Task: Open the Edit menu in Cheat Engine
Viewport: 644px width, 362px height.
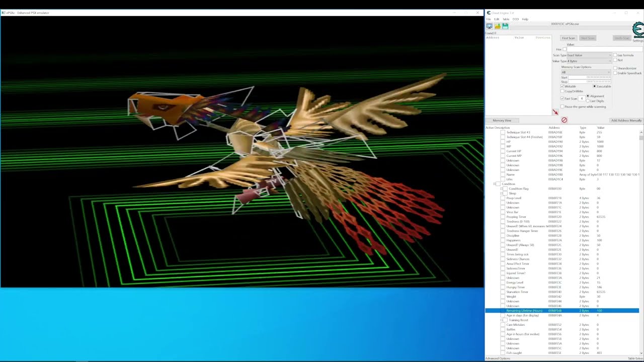Action: coord(497,19)
